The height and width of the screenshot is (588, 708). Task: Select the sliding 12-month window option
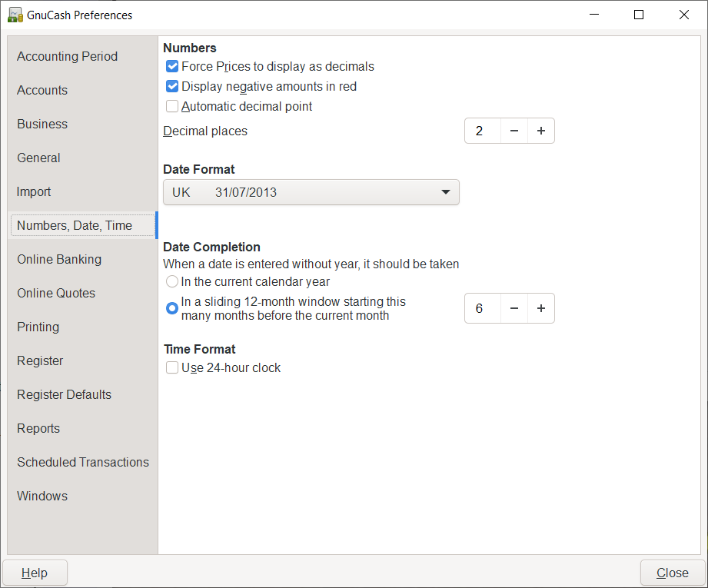(x=172, y=308)
